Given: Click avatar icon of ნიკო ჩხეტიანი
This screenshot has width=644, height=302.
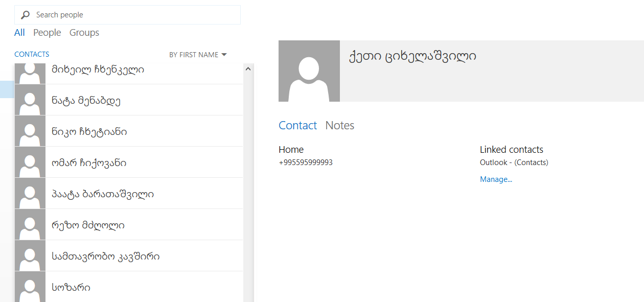Looking at the screenshot, I should (x=30, y=131).
